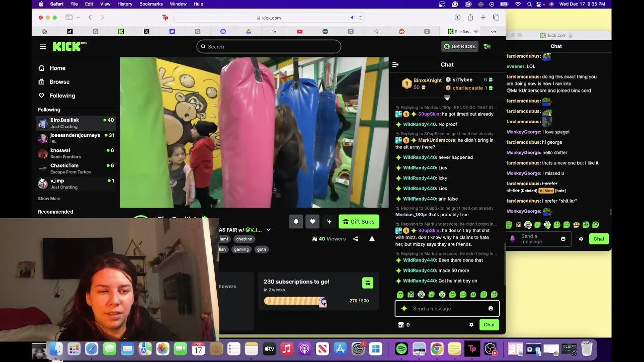Click the last emote in the main chat emote row
The width and height of the screenshot is (644, 362).
pos(494,295)
